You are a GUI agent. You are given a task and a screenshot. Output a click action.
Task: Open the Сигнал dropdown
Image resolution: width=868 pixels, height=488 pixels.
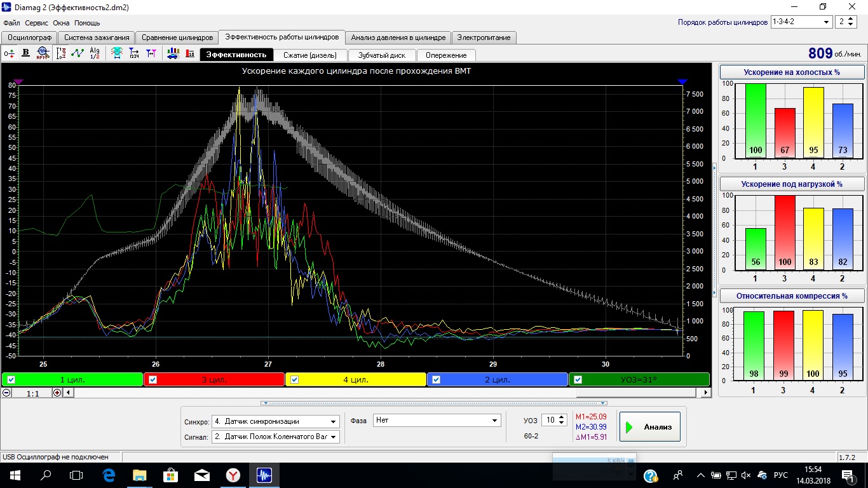click(x=275, y=437)
